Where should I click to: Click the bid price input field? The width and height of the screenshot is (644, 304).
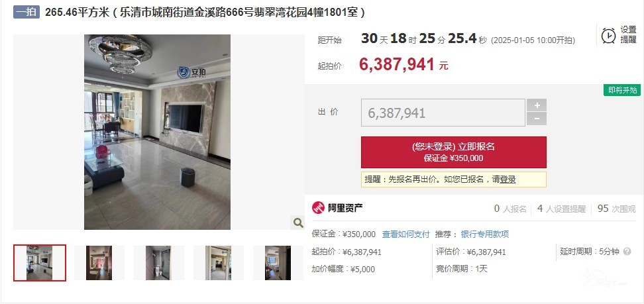click(443, 113)
